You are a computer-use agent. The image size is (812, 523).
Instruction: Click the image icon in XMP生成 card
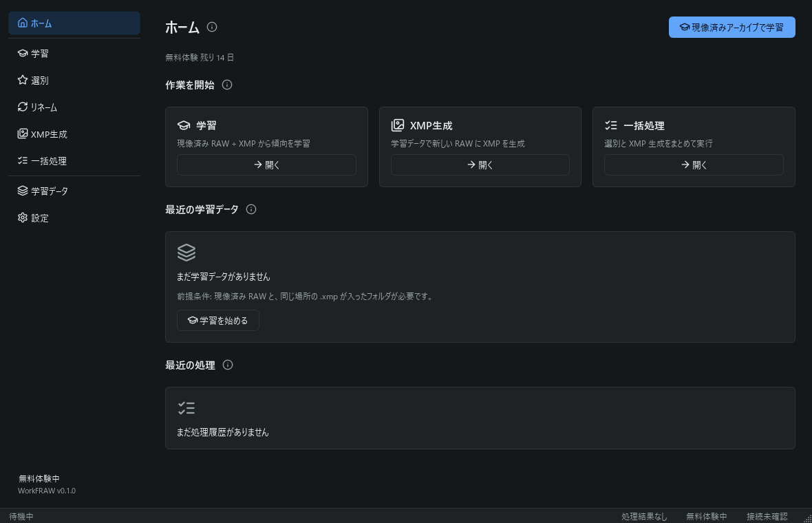coord(397,125)
